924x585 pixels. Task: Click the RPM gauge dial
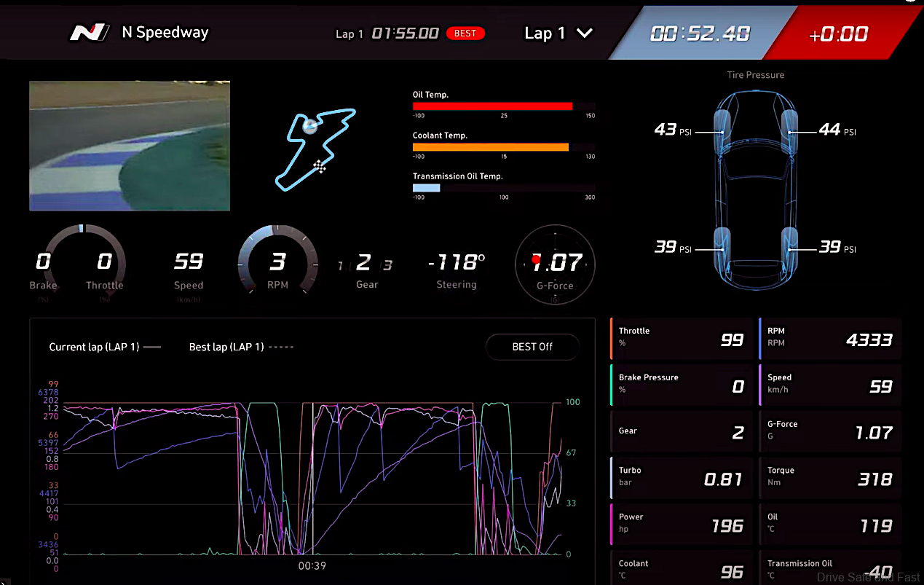tap(277, 262)
